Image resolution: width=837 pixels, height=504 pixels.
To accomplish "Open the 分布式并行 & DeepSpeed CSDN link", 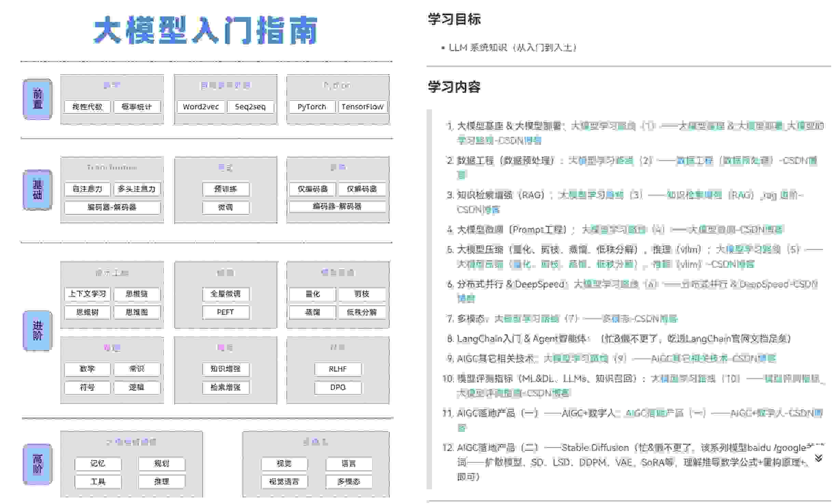I will (637, 291).
